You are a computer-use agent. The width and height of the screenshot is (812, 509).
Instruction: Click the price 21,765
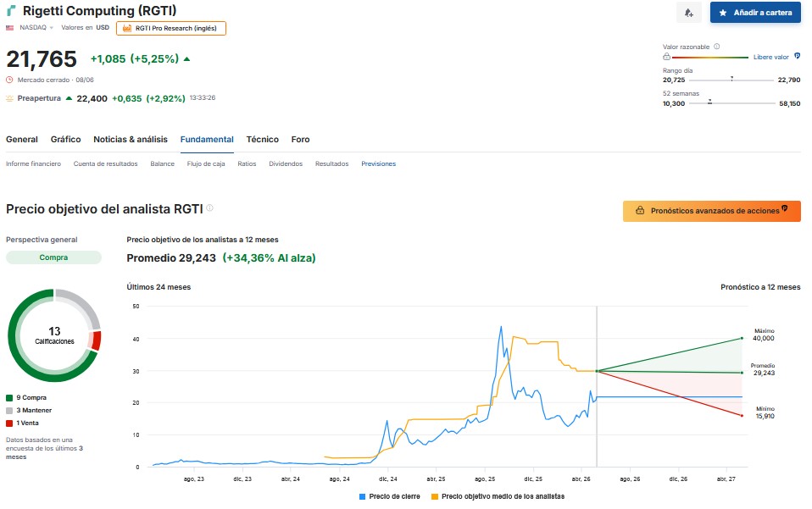click(x=42, y=59)
